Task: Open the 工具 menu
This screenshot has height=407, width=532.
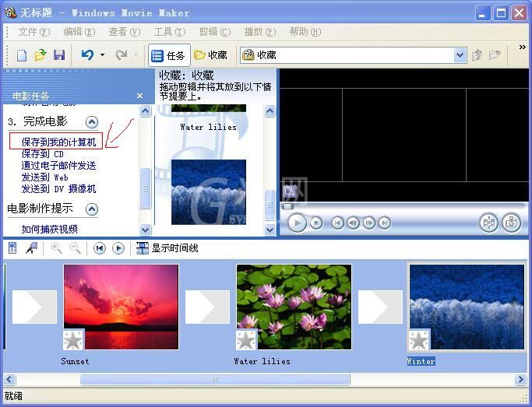Action: [170, 32]
